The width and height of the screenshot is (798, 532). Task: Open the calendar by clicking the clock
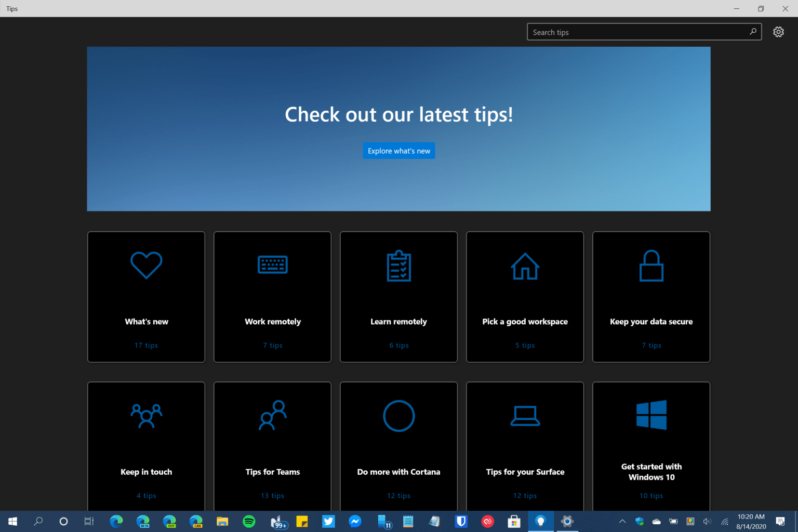pyautogui.click(x=750, y=522)
